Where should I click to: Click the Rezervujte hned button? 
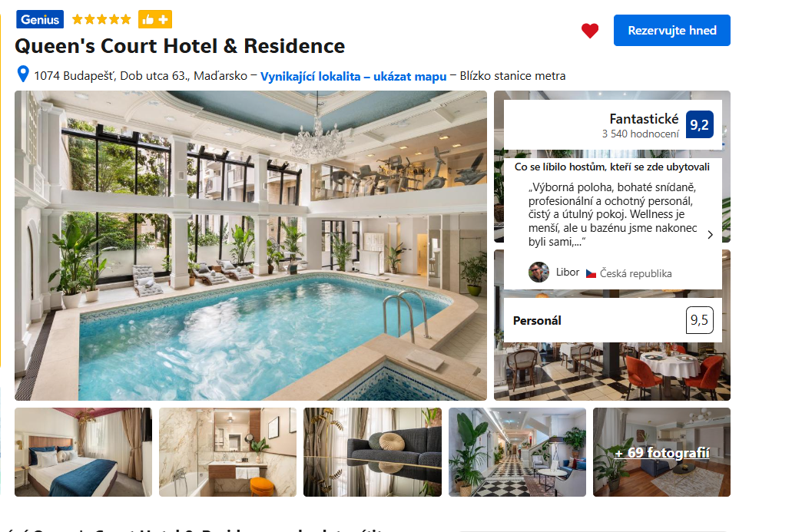coord(672,30)
